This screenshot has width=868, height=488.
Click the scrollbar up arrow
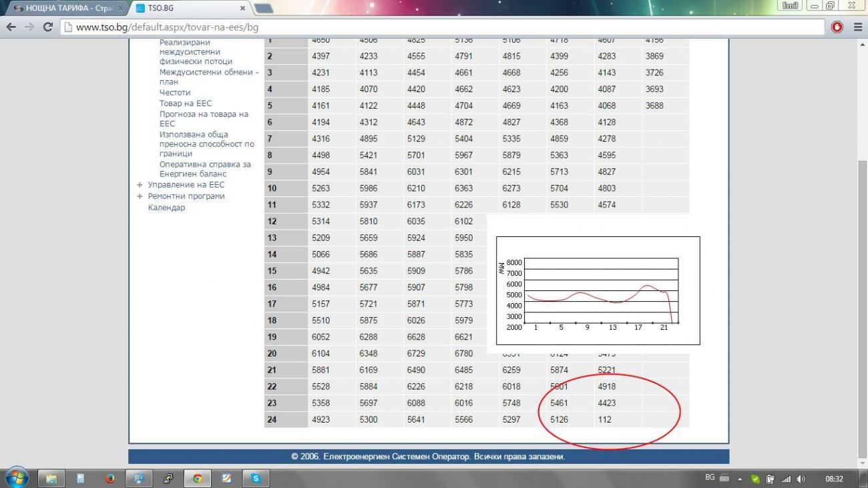(x=862, y=45)
